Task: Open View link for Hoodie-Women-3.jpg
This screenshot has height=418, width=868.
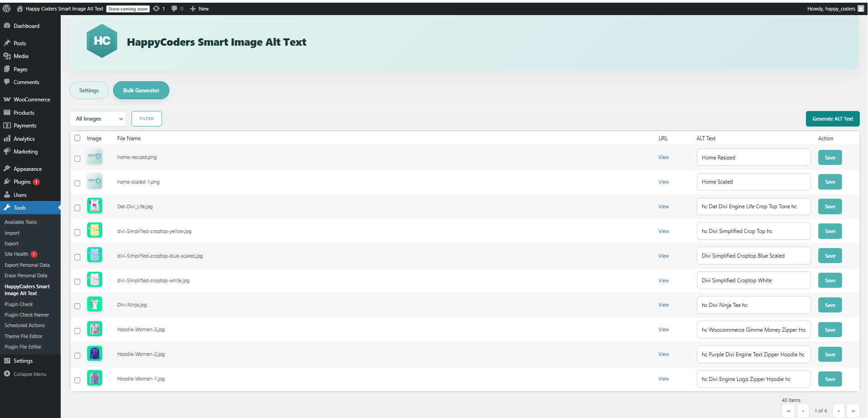Action: 664,329
